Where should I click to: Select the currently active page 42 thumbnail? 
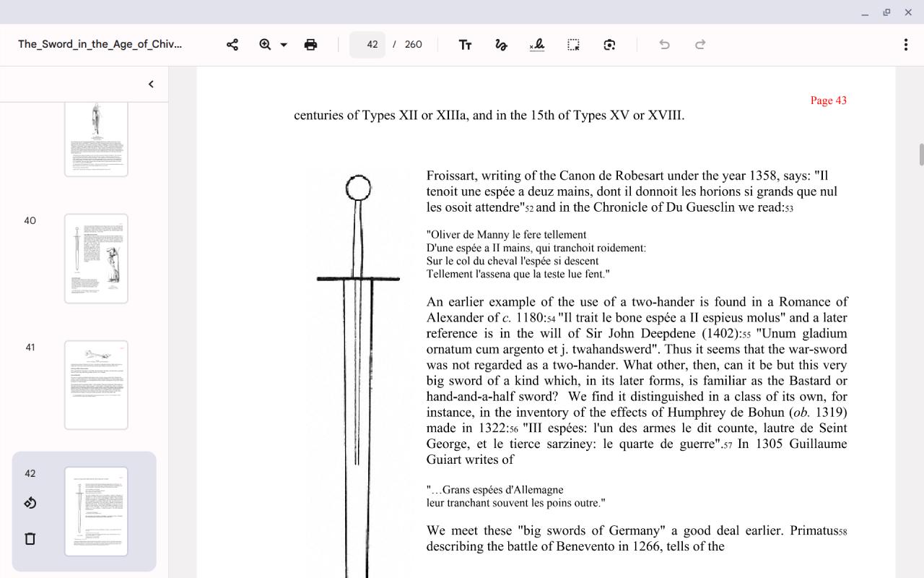point(96,512)
